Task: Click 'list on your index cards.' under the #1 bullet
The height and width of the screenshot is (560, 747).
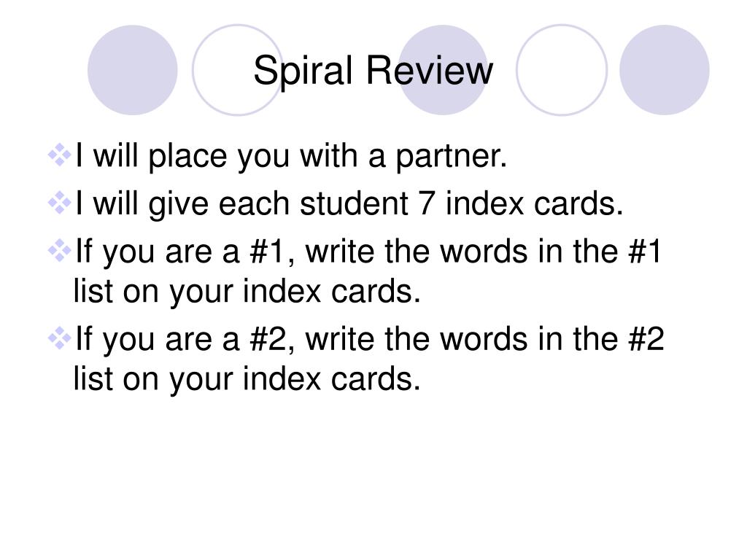Action: click(247, 292)
